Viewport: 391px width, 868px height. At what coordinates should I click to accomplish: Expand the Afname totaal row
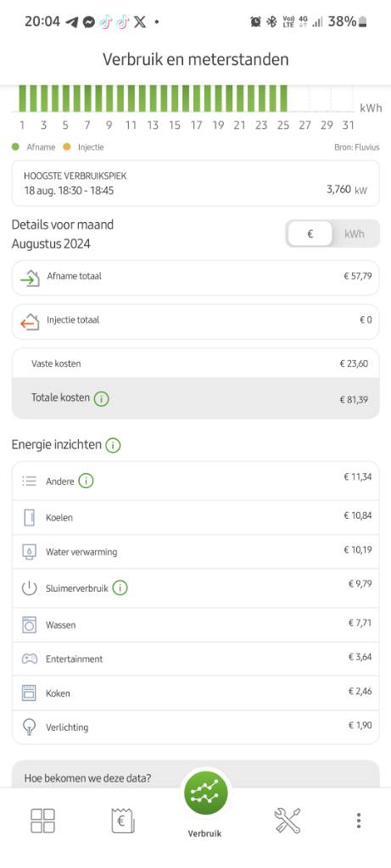point(195,277)
